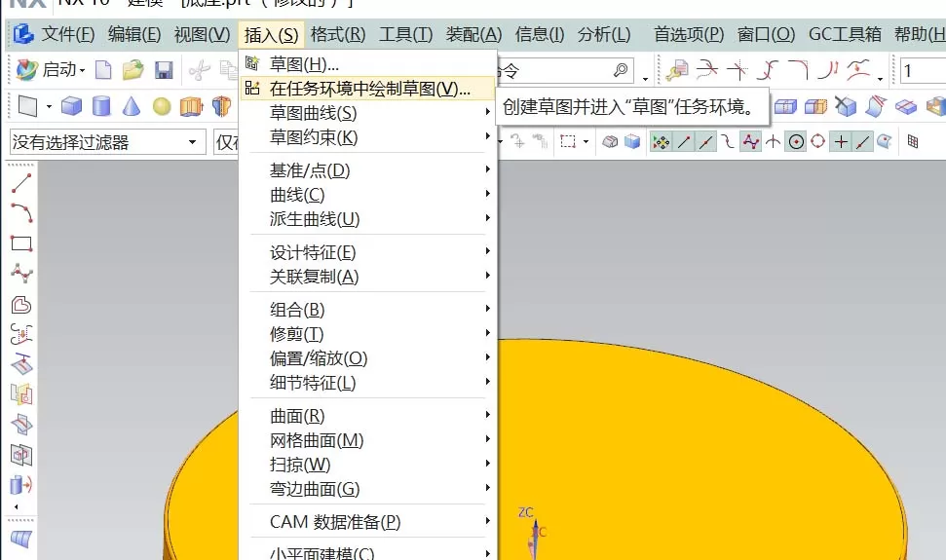Screen dimensions: 946x560
Task: Select the Cone primitive icon
Action: 131,107
